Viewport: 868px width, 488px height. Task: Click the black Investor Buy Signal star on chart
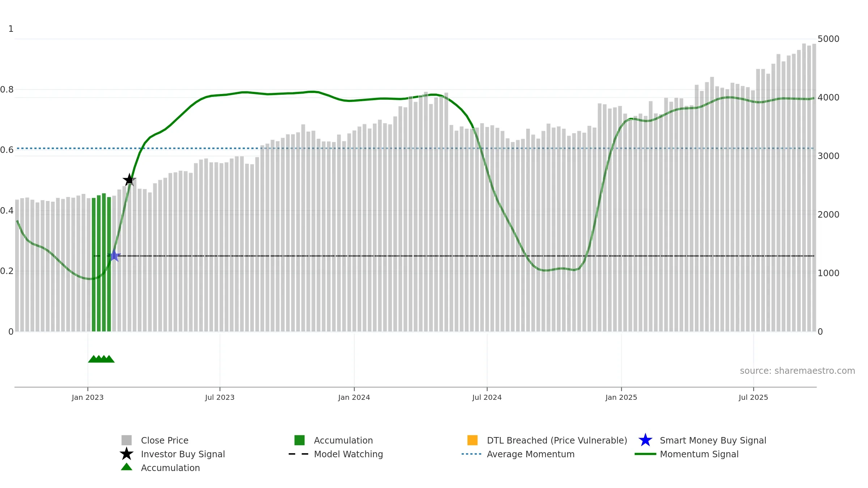point(129,180)
